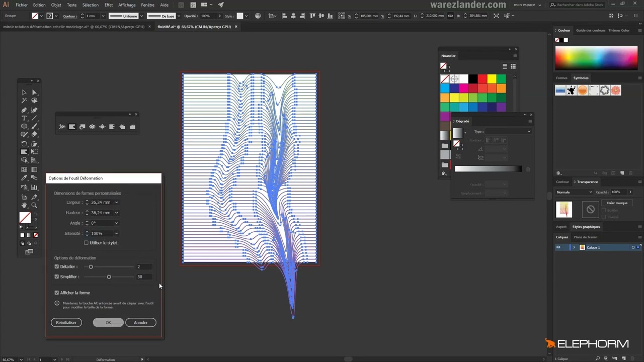Switch to the Aspect tab
The height and width of the screenshot is (362, 644).
click(561, 227)
